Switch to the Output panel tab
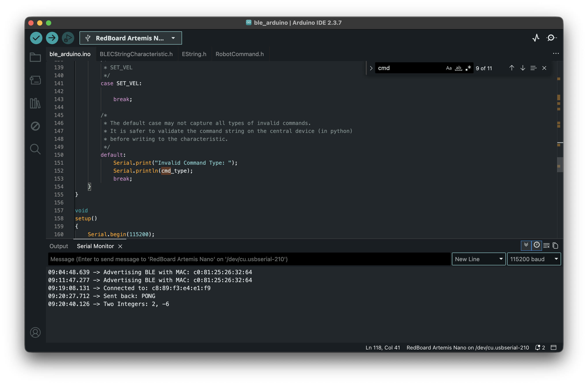This screenshot has height=385, width=588. click(59, 246)
